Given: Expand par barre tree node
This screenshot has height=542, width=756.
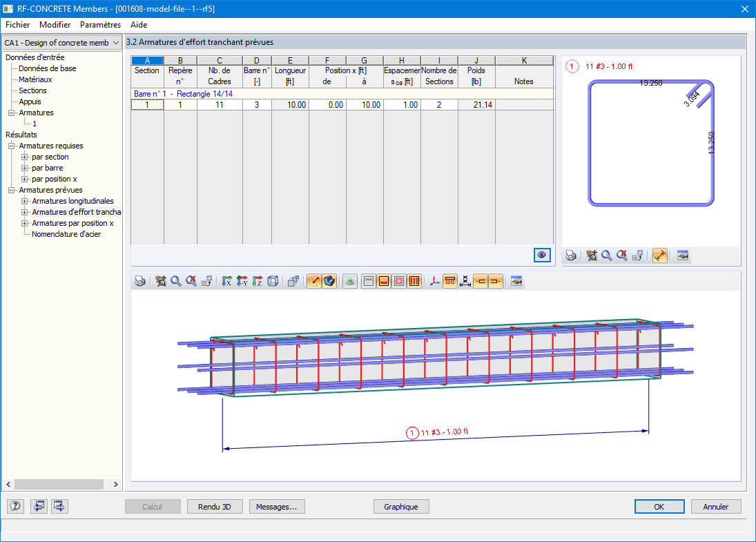Looking at the screenshot, I should 25,168.
